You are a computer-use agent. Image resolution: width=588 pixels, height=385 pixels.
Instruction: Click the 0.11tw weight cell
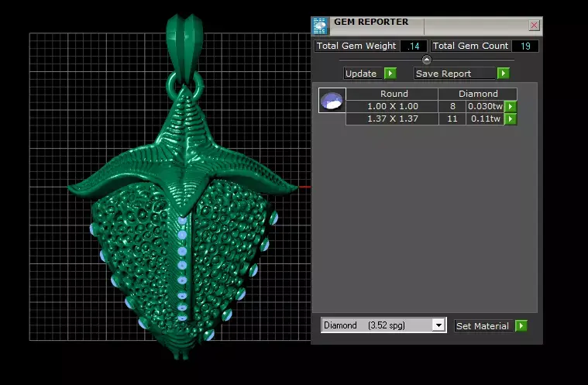pyautogui.click(x=485, y=119)
